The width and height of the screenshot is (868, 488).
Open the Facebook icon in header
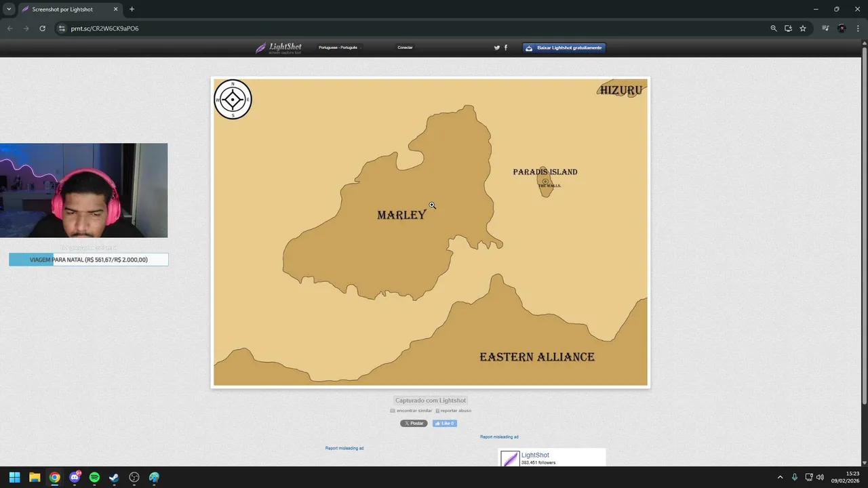pos(506,47)
